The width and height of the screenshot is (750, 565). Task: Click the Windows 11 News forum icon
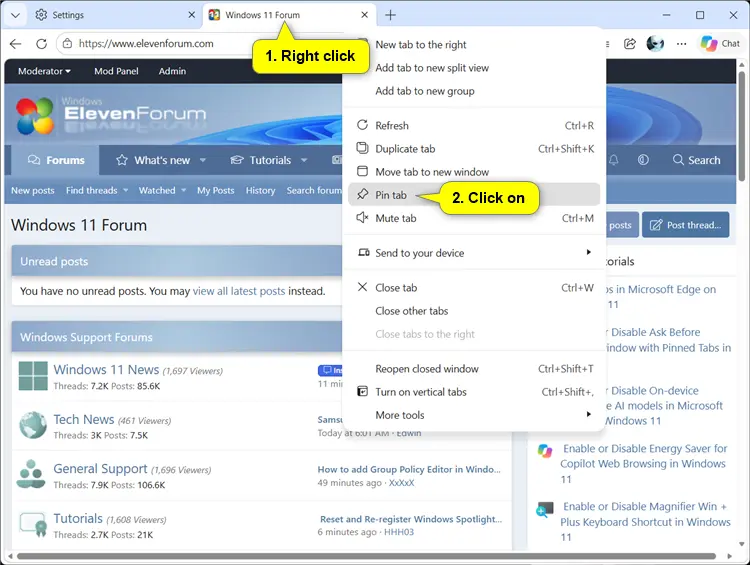point(33,376)
